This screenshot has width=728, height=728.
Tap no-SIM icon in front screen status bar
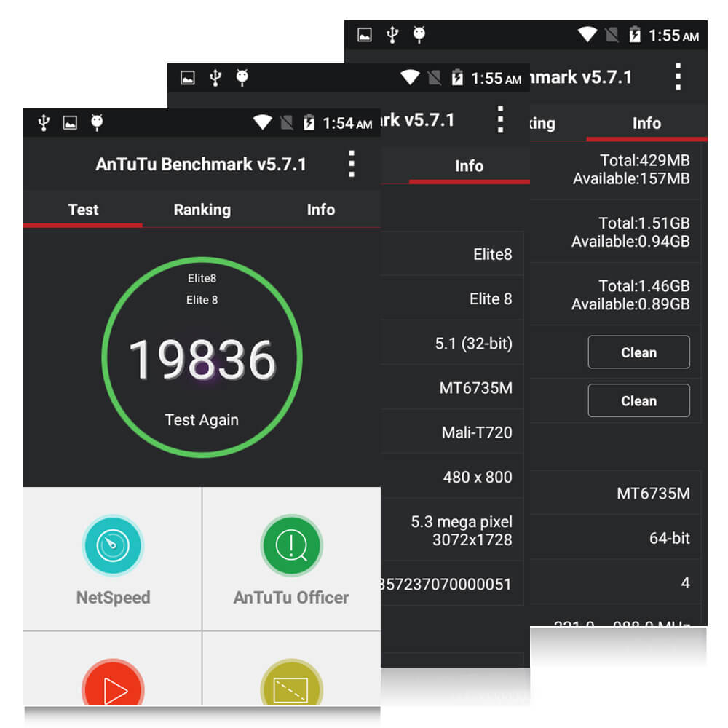click(x=286, y=123)
